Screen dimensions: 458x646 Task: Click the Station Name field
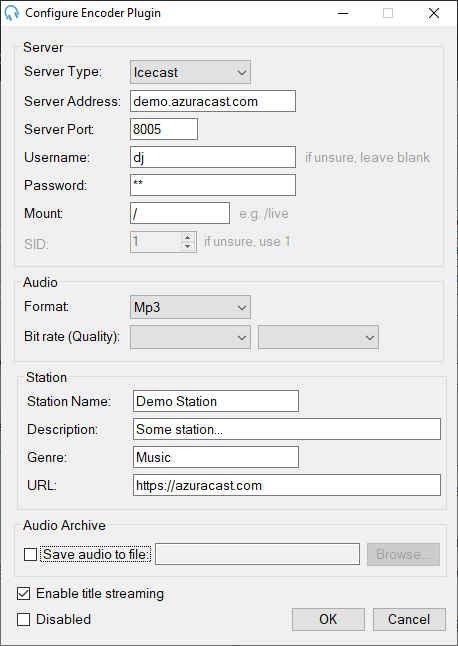pyautogui.click(x=216, y=401)
